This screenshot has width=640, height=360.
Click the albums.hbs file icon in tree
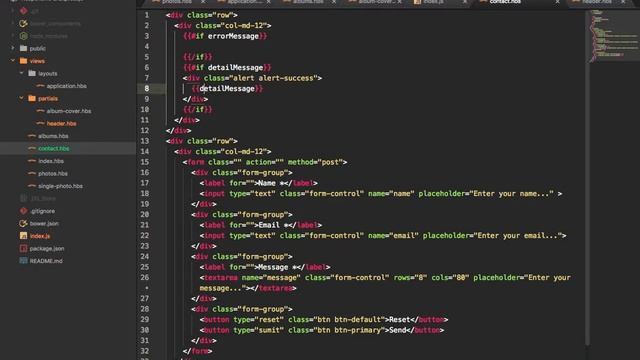click(x=32, y=136)
